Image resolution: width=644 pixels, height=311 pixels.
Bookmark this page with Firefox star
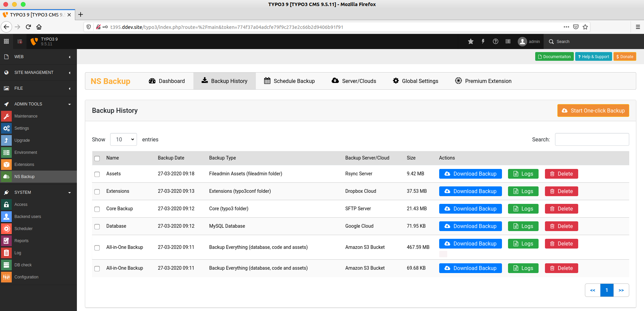[585, 27]
